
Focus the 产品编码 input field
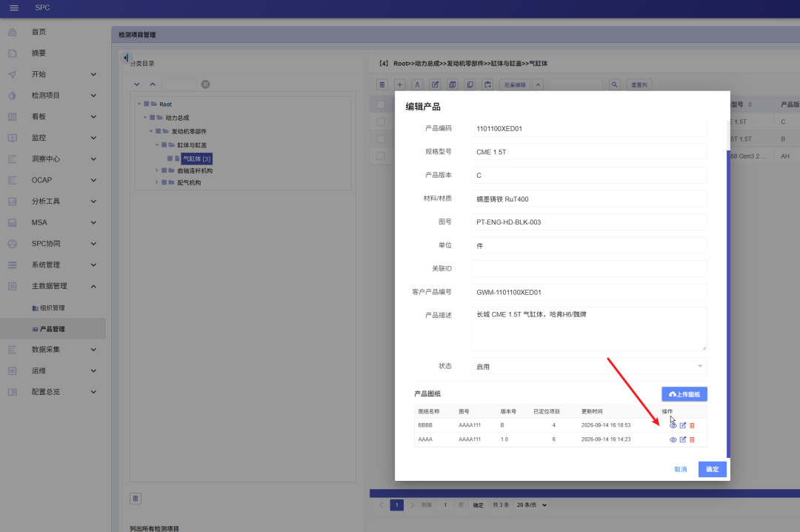590,129
